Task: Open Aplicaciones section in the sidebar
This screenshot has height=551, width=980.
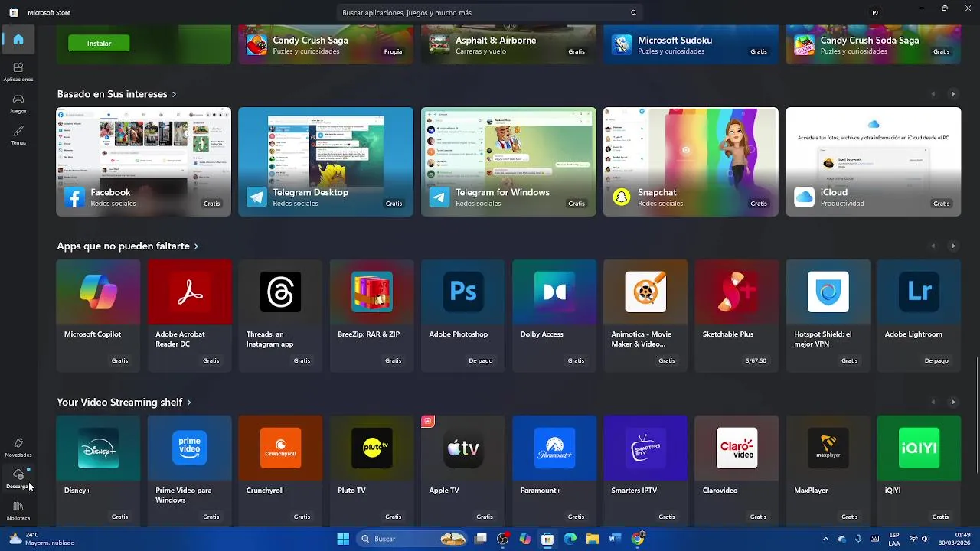Action: [18, 72]
